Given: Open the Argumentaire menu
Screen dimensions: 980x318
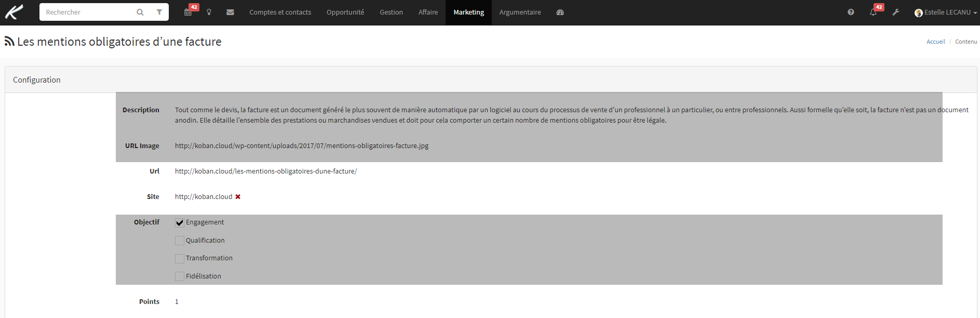Looking at the screenshot, I should [520, 12].
